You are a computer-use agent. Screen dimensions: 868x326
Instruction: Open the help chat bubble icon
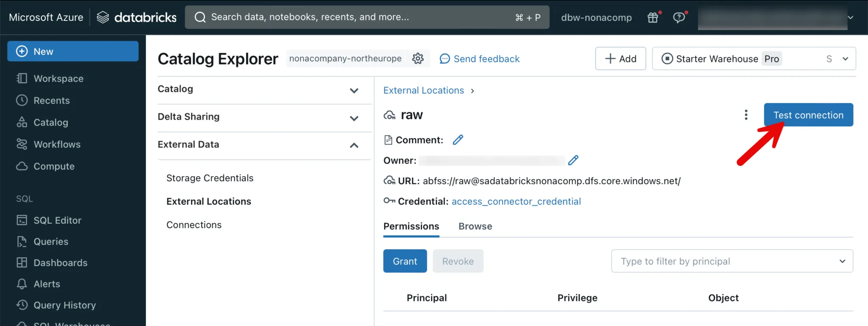(679, 17)
